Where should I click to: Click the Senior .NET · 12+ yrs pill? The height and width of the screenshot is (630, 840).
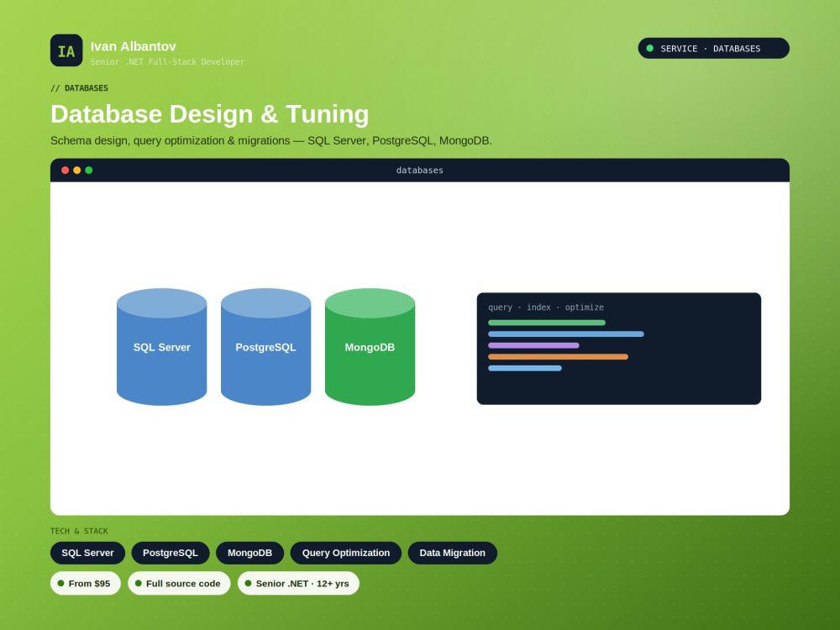click(298, 584)
